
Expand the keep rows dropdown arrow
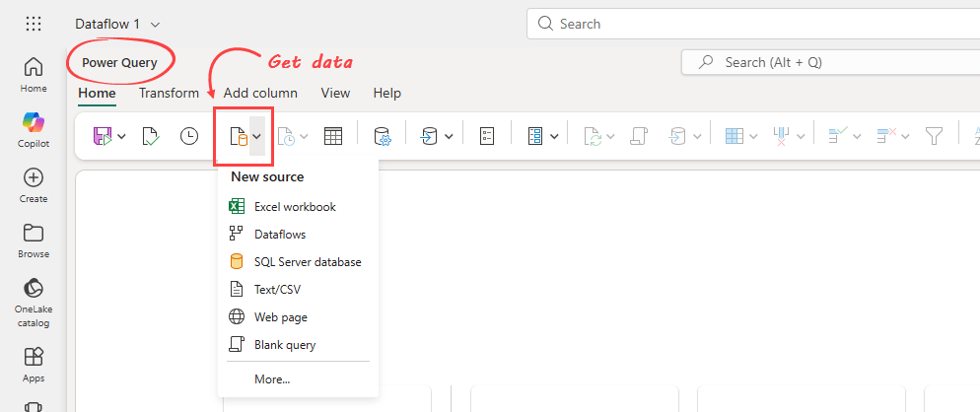(857, 136)
